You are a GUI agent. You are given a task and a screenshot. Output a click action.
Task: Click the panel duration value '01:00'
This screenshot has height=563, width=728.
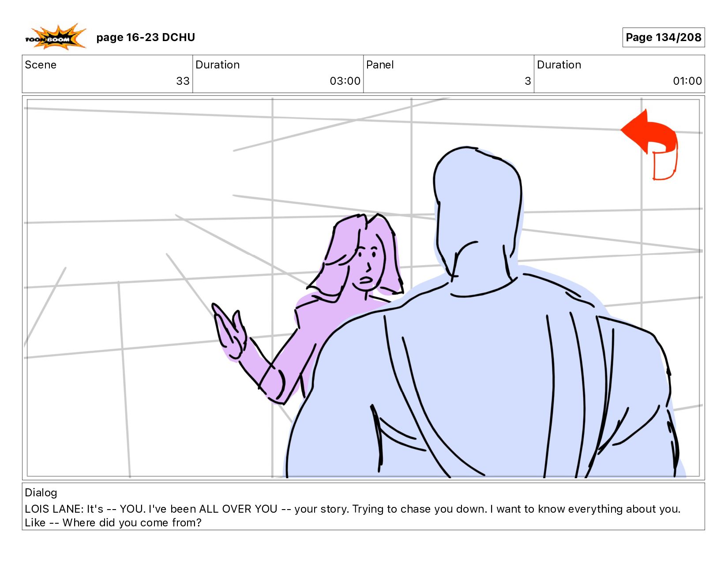point(687,81)
